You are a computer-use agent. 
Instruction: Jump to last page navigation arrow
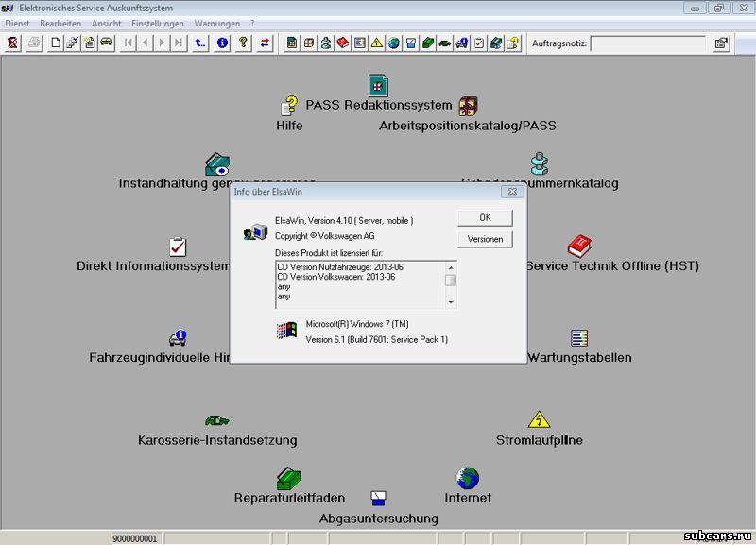179,43
